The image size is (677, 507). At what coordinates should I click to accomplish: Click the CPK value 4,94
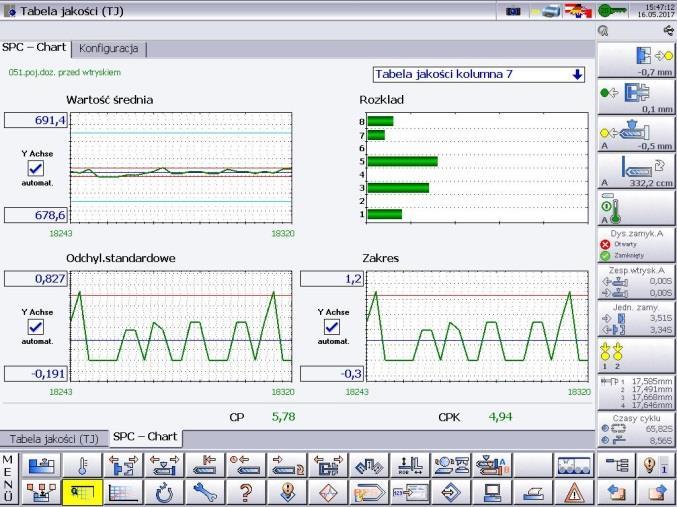tap(500, 417)
